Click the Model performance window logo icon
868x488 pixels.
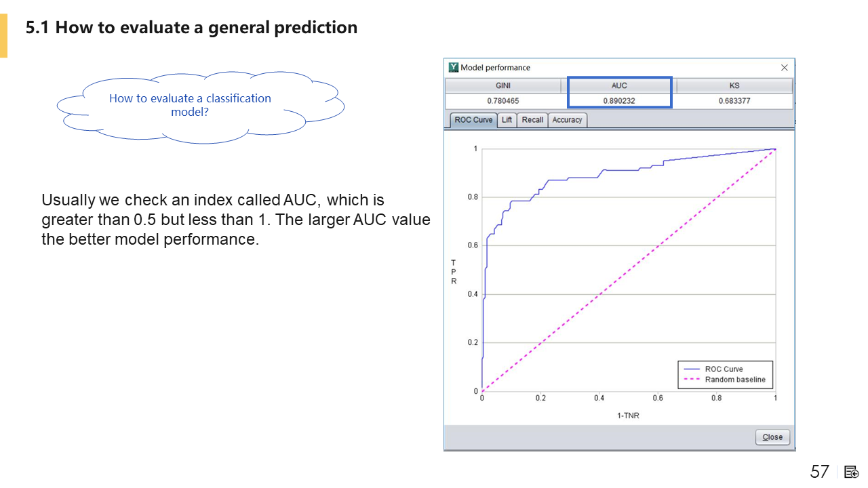coord(454,67)
